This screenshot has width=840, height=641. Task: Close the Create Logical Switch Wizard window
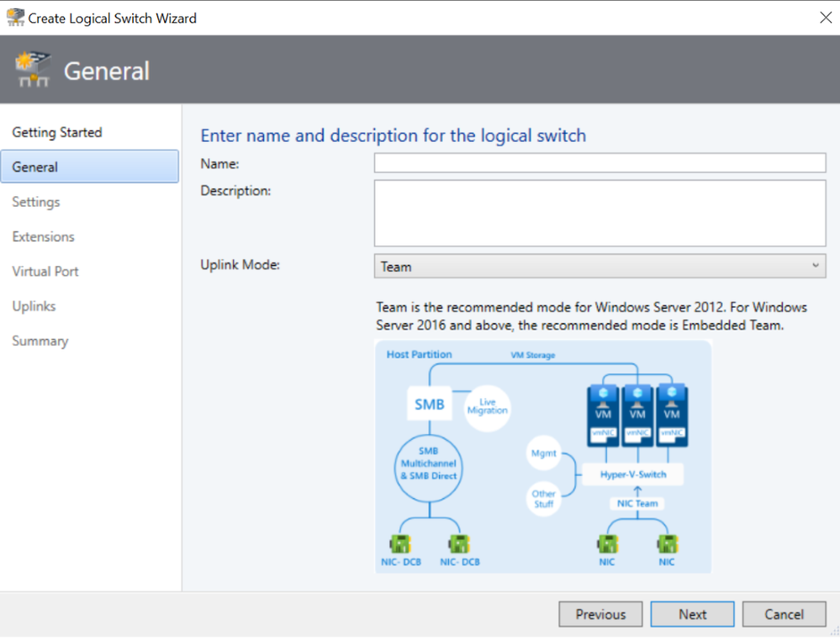tap(826, 18)
